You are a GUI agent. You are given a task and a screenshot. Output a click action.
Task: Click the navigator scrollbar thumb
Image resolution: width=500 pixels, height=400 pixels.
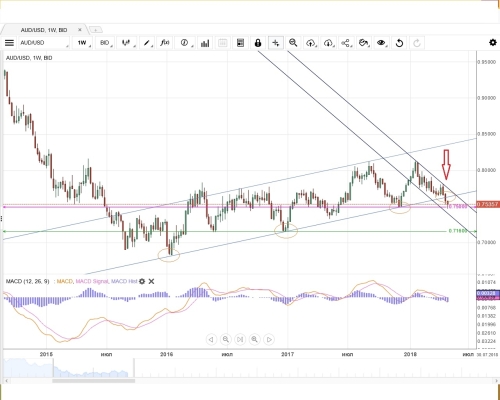coord(94,381)
